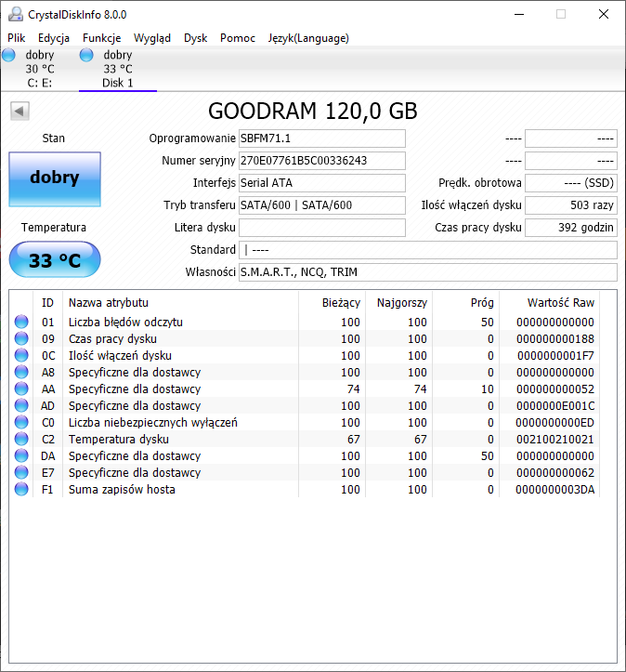This screenshot has width=626, height=672.
Task: Click status orb for attribute A8
Action: pos(21,372)
